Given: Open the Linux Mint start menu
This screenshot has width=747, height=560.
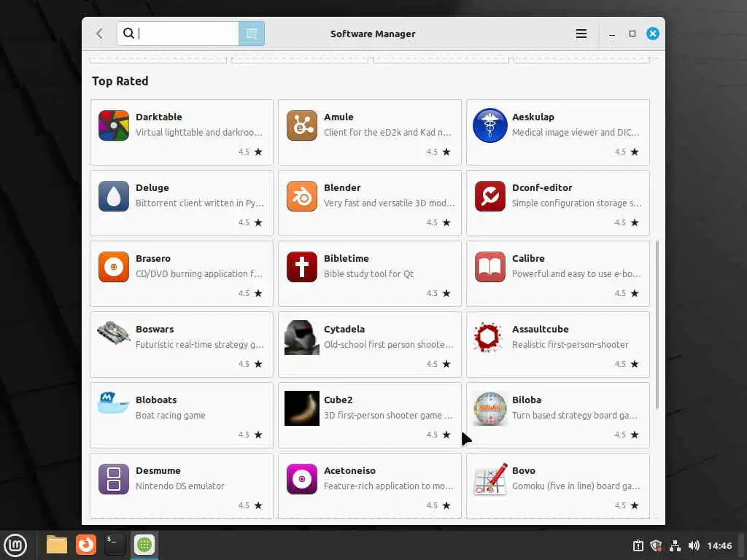Looking at the screenshot, I should click(x=15, y=545).
